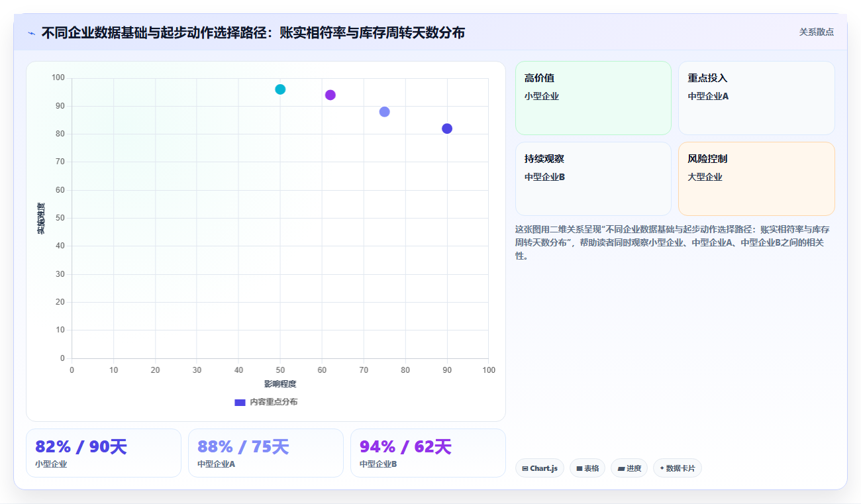Viewport: 861px width, 504px height.
Task: Click 中型企业B label under 94% / 62天
Action: [378, 464]
